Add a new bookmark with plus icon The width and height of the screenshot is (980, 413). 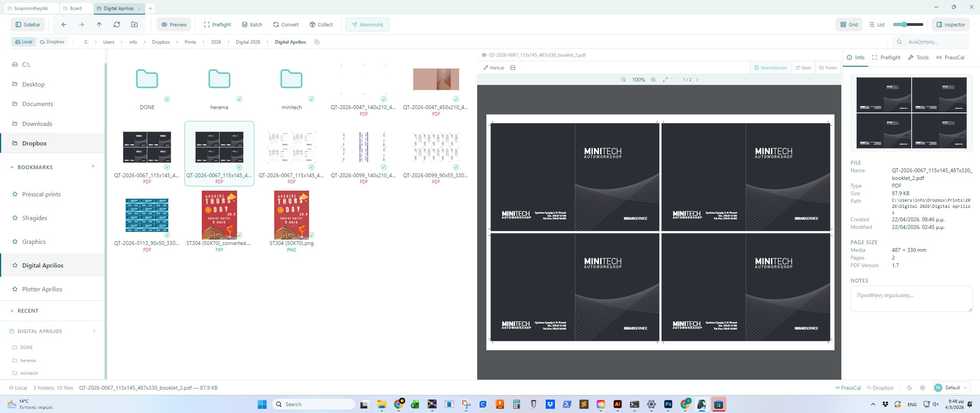93,166
